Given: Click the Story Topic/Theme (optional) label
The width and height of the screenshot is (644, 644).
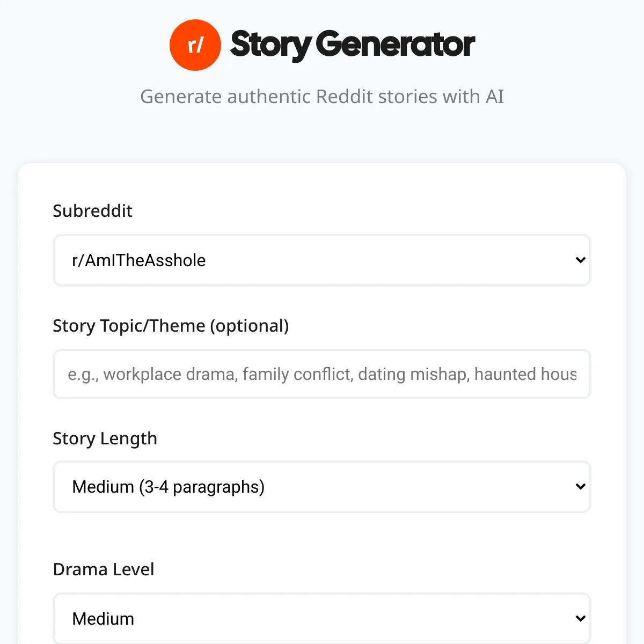Looking at the screenshot, I should (171, 326).
